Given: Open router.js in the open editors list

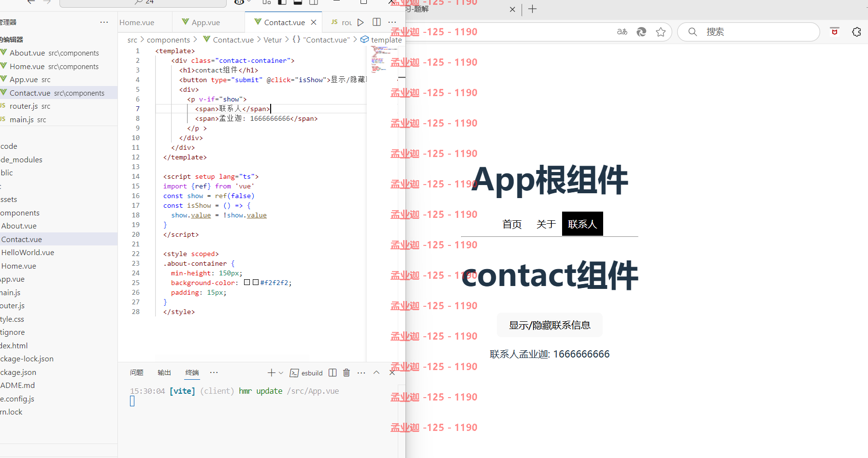Looking at the screenshot, I should tap(58, 106).
